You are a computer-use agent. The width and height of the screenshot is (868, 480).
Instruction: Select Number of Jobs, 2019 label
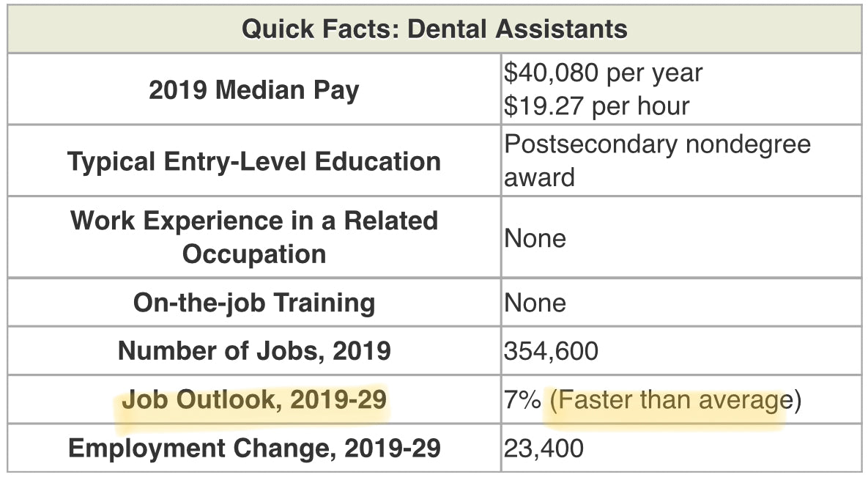pos(254,350)
